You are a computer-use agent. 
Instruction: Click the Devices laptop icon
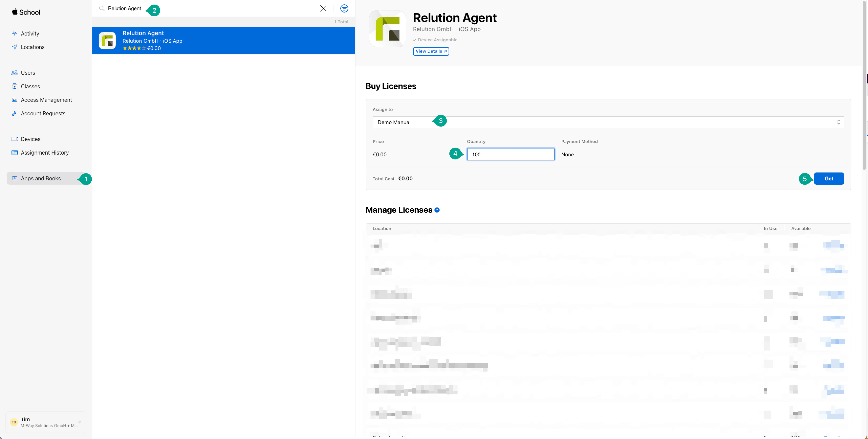point(15,139)
